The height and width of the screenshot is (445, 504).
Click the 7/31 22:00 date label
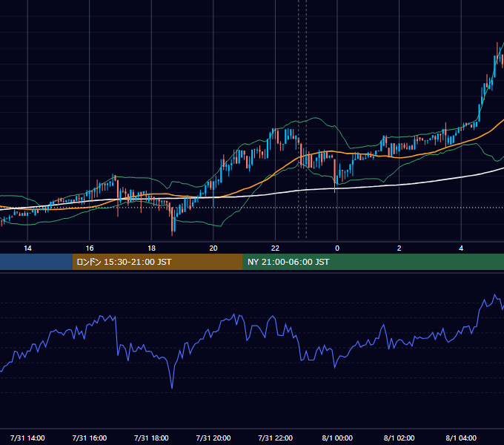coord(276,438)
